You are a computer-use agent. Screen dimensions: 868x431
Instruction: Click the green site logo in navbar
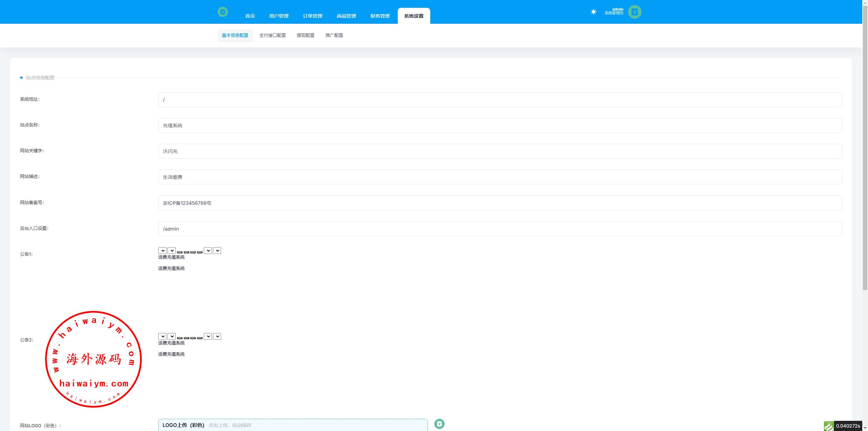point(222,12)
